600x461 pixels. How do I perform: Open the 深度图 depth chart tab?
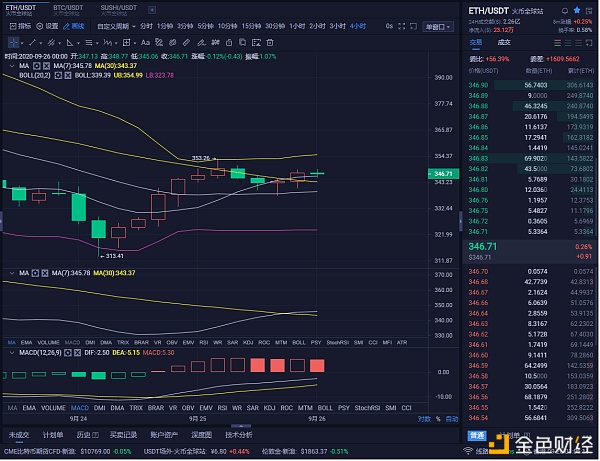(x=201, y=435)
